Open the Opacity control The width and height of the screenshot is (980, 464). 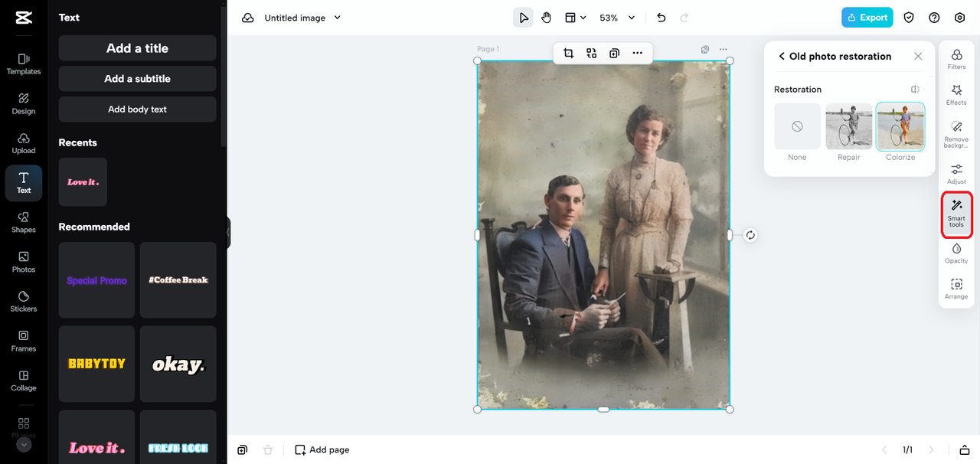[x=956, y=253]
